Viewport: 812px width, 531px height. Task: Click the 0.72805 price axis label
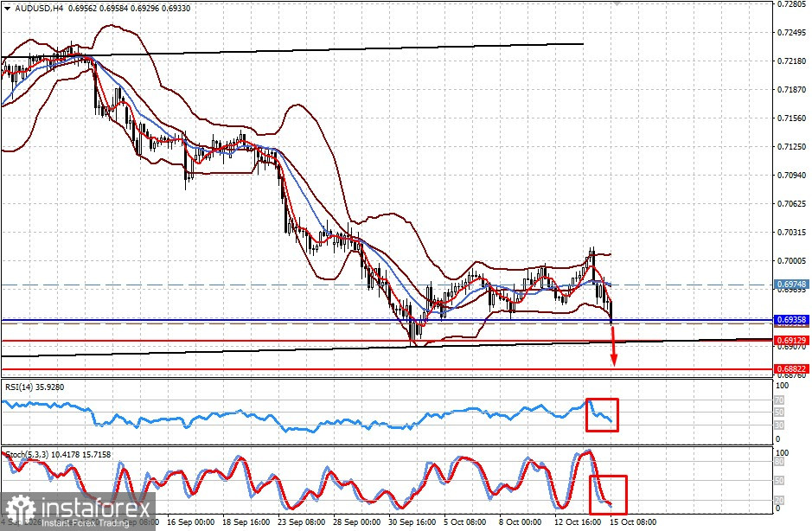tap(792, 4)
